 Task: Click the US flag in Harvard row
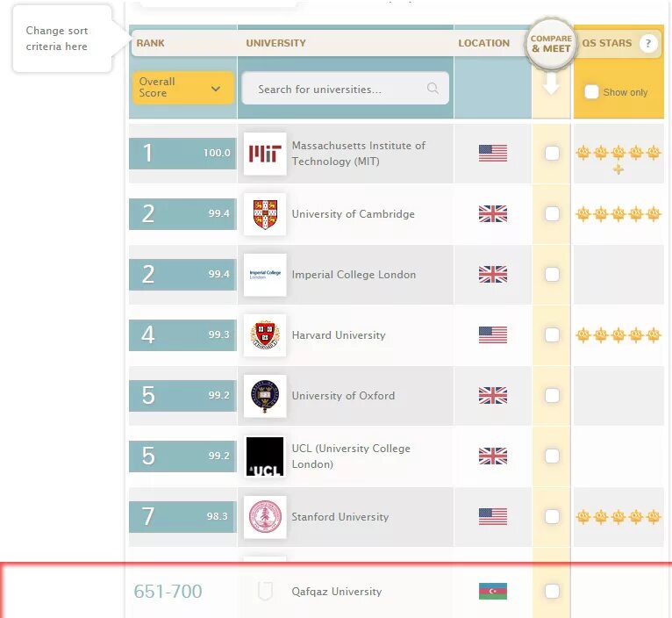click(493, 335)
